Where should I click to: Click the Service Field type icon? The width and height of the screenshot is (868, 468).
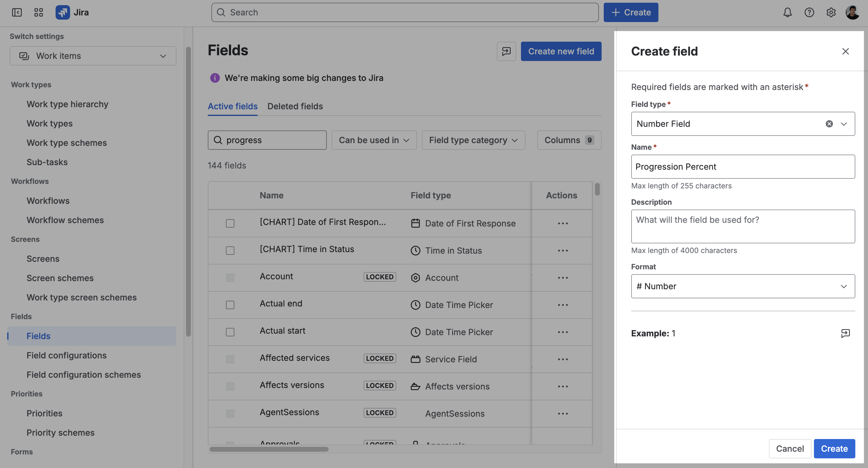[416, 359]
